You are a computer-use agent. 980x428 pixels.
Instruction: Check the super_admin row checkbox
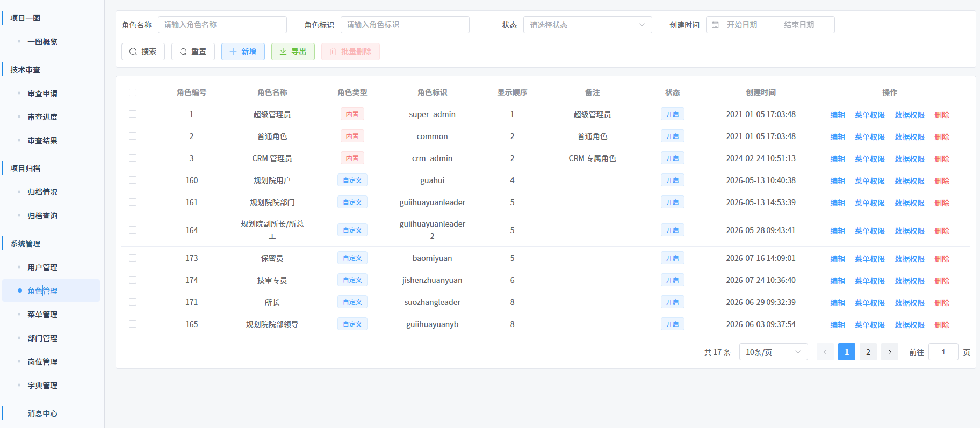(x=133, y=114)
